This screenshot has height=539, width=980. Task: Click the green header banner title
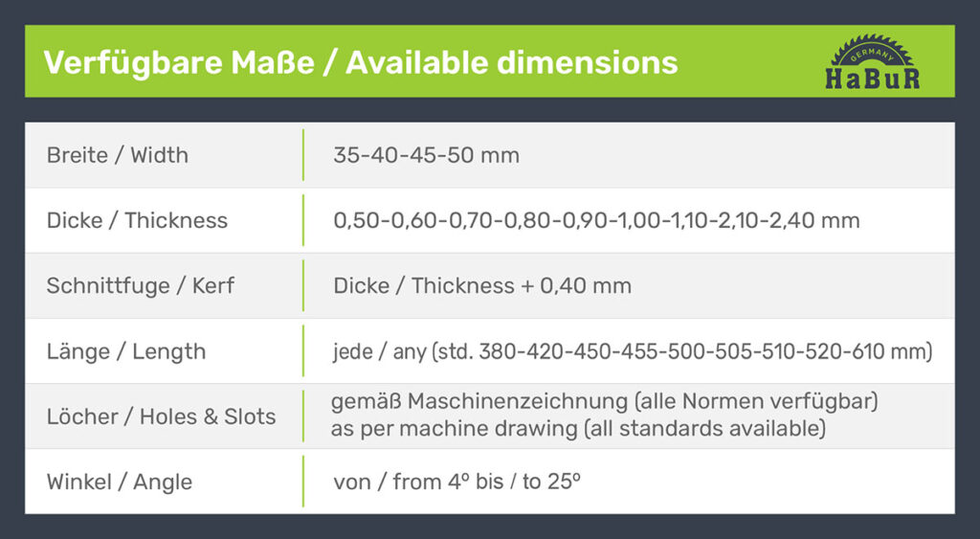point(361,62)
